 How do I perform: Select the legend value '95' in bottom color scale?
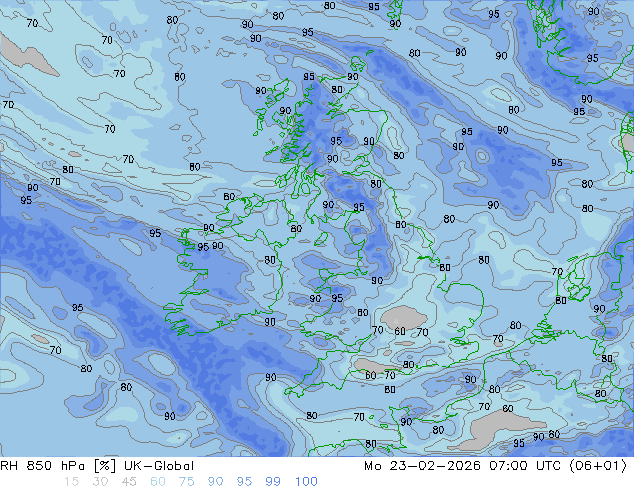(244, 482)
